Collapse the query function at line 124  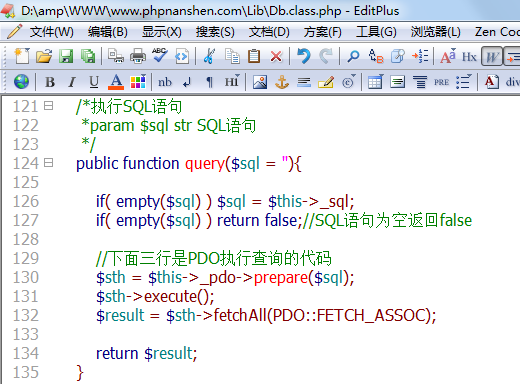click(x=49, y=163)
